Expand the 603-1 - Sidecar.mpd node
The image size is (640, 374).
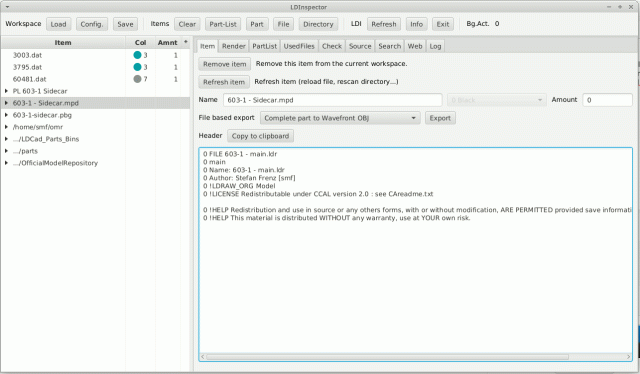point(7,103)
